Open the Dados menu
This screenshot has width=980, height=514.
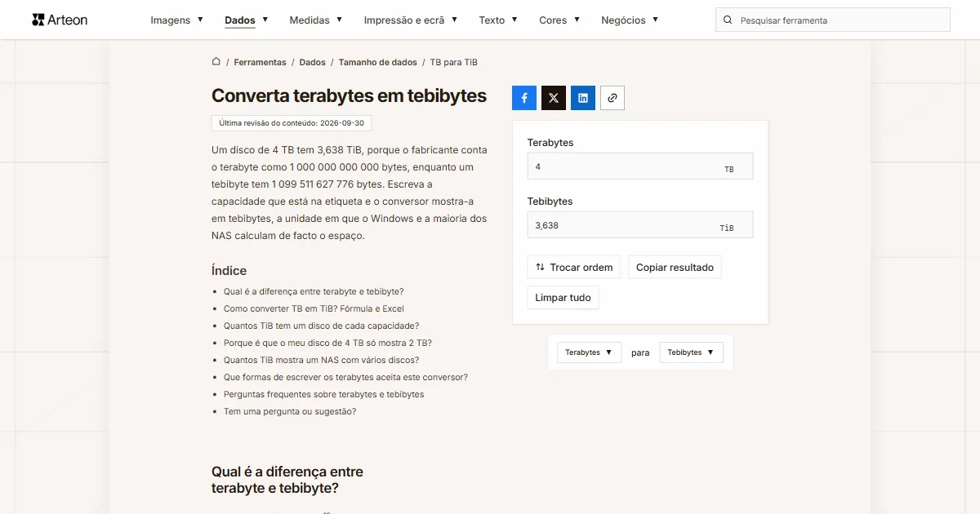click(x=247, y=20)
